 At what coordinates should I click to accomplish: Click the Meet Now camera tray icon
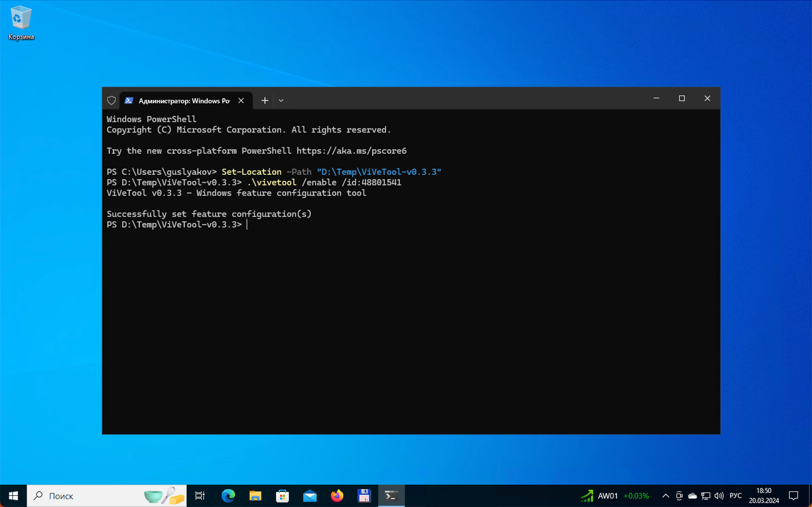coord(679,496)
